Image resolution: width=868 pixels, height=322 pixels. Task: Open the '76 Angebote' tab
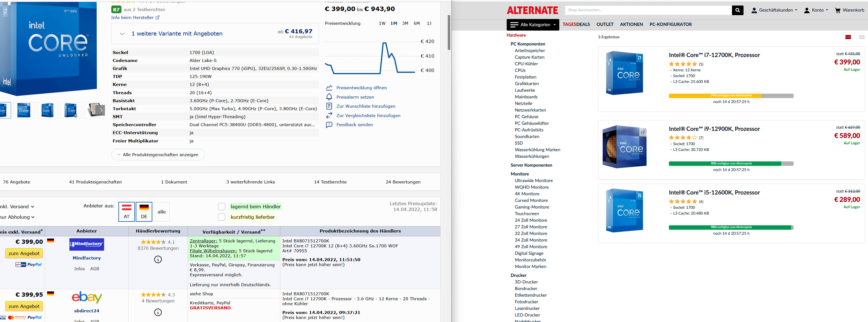tap(17, 182)
